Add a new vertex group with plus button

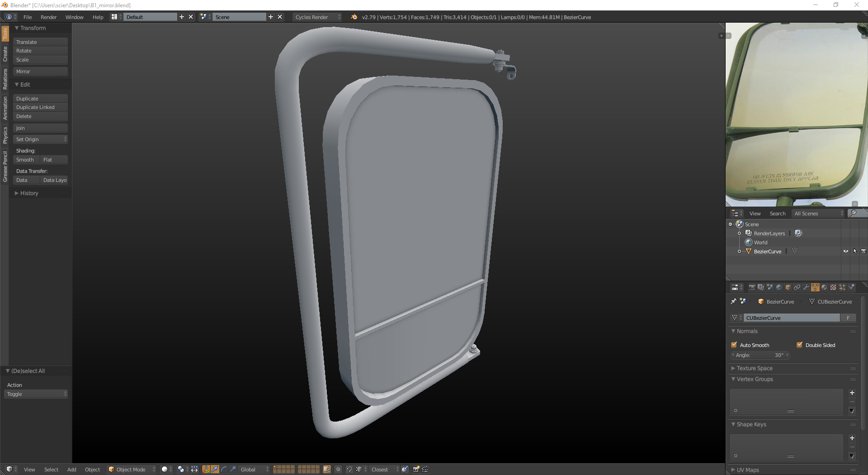click(x=852, y=393)
